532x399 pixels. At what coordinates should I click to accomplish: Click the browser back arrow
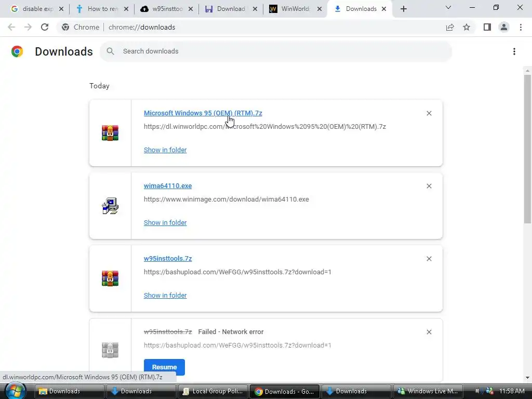[11, 27]
